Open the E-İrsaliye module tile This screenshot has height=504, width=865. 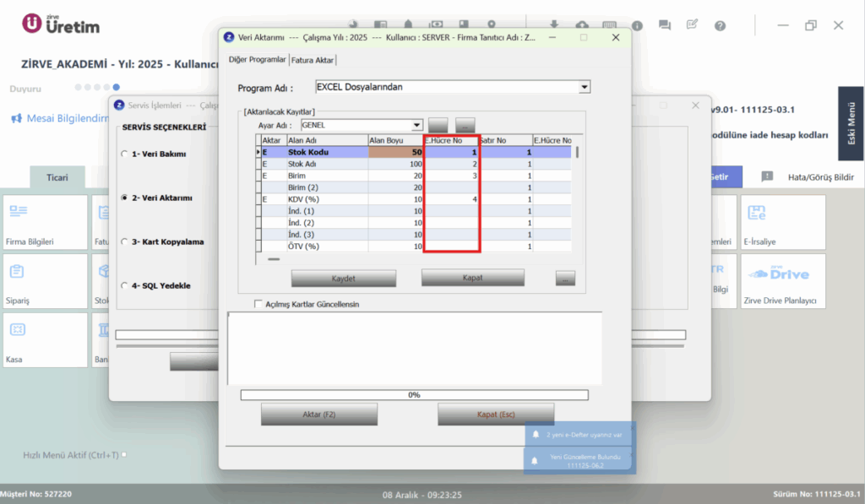click(783, 222)
